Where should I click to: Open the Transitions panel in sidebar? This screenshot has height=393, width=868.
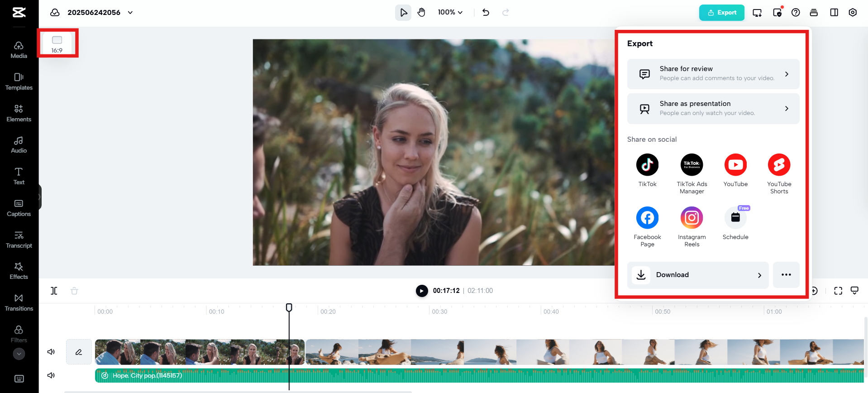[19, 302]
